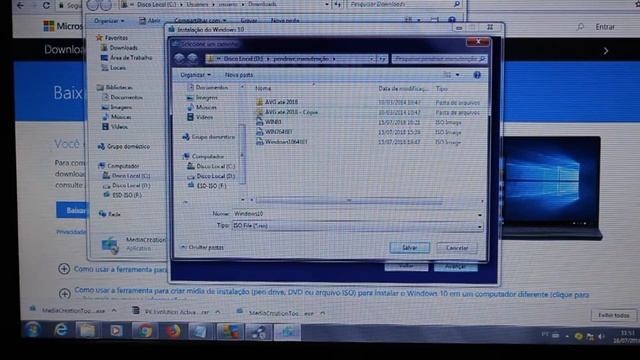Expand the Nome filename dropdown arrow
Viewport: 640px width, 360px height.
point(480,214)
